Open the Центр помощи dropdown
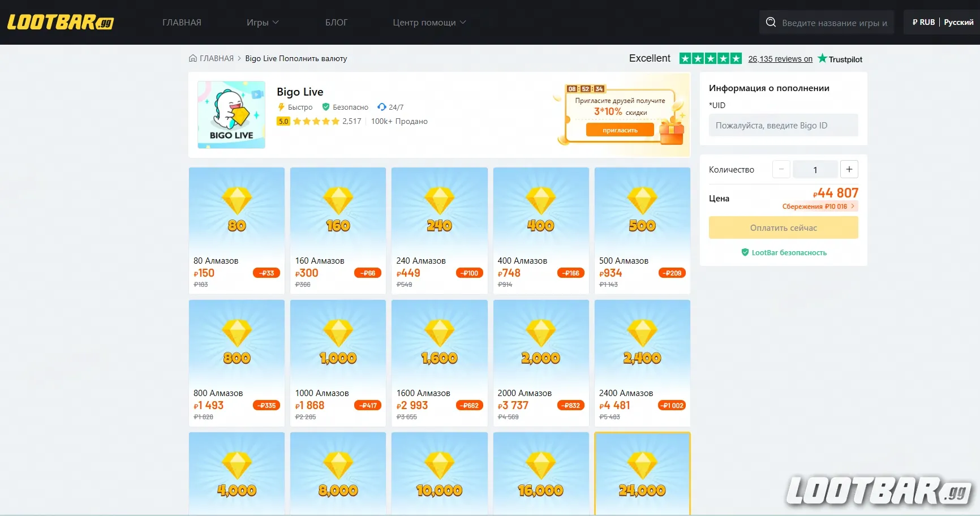Viewport: 980px width, 516px height. click(429, 23)
